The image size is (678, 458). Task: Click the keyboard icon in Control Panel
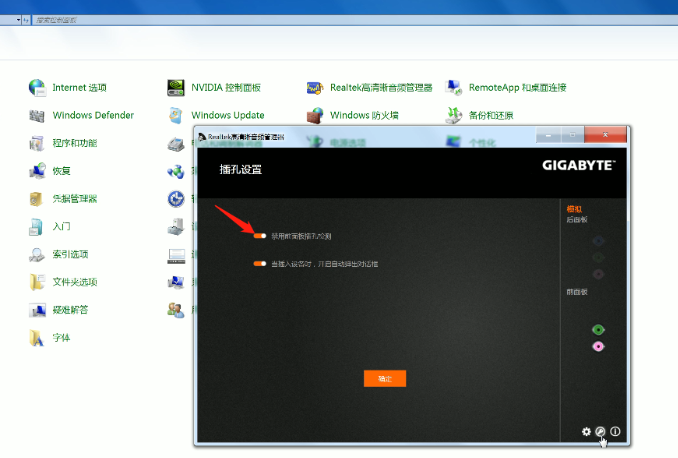point(176,255)
